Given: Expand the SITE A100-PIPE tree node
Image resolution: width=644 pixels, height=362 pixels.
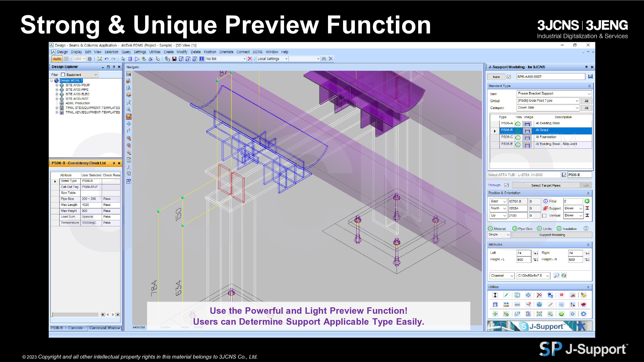Looking at the screenshot, I should click(x=57, y=89).
